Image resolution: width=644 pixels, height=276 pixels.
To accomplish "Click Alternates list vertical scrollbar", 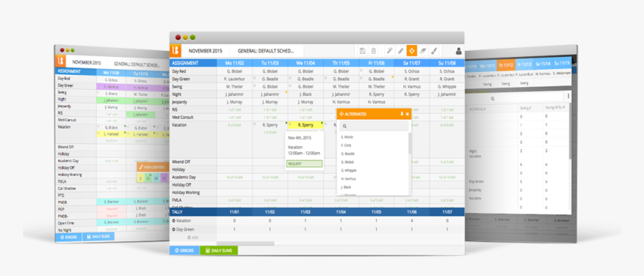I will [410, 143].
